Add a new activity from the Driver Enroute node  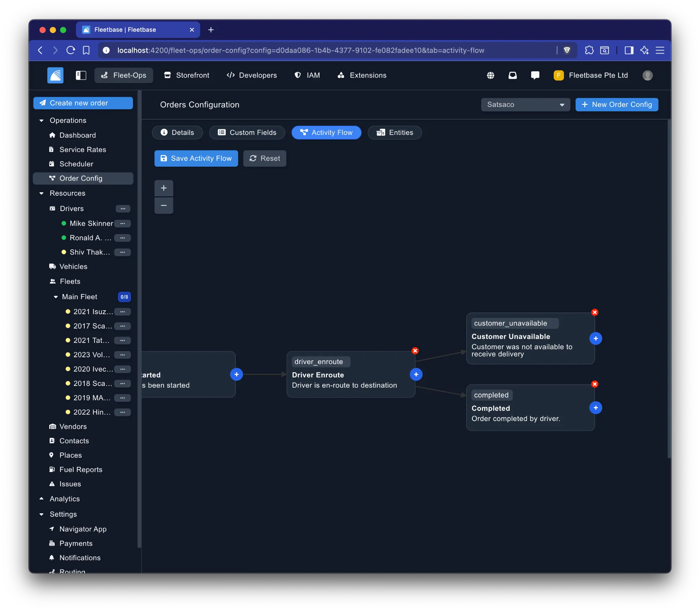click(x=416, y=374)
